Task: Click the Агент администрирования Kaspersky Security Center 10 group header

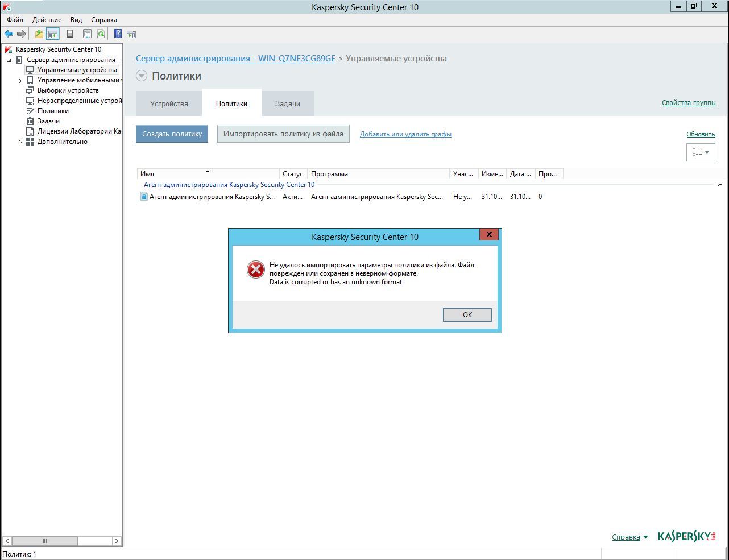Action: (229, 185)
